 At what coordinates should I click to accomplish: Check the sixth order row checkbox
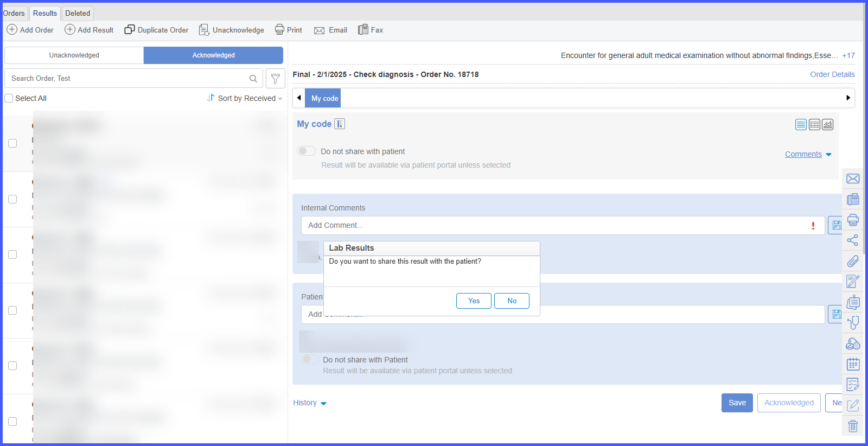point(12,422)
